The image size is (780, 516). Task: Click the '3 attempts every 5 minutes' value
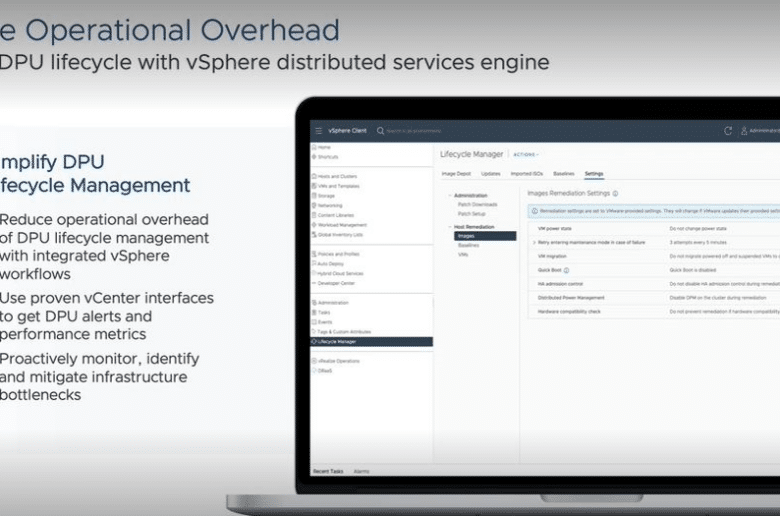(698, 242)
